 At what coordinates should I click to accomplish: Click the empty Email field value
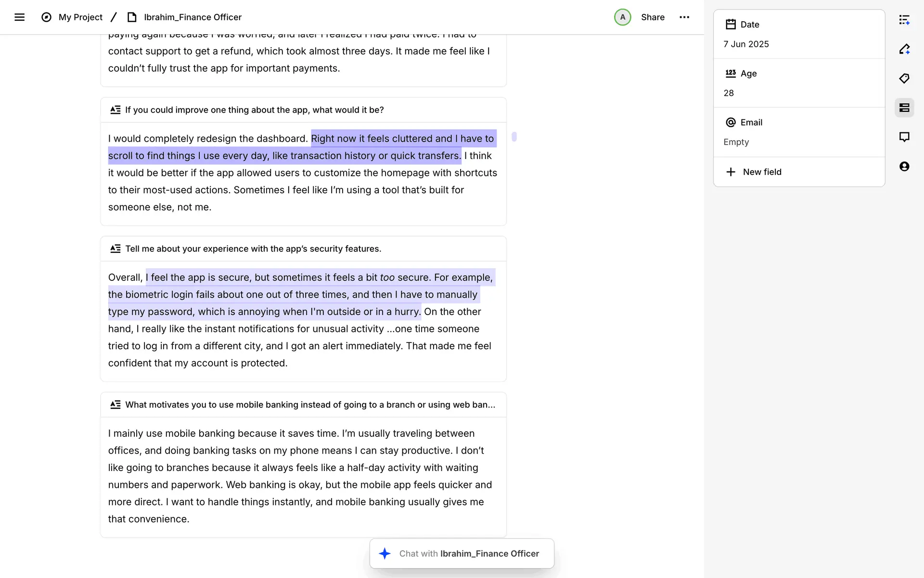736,142
